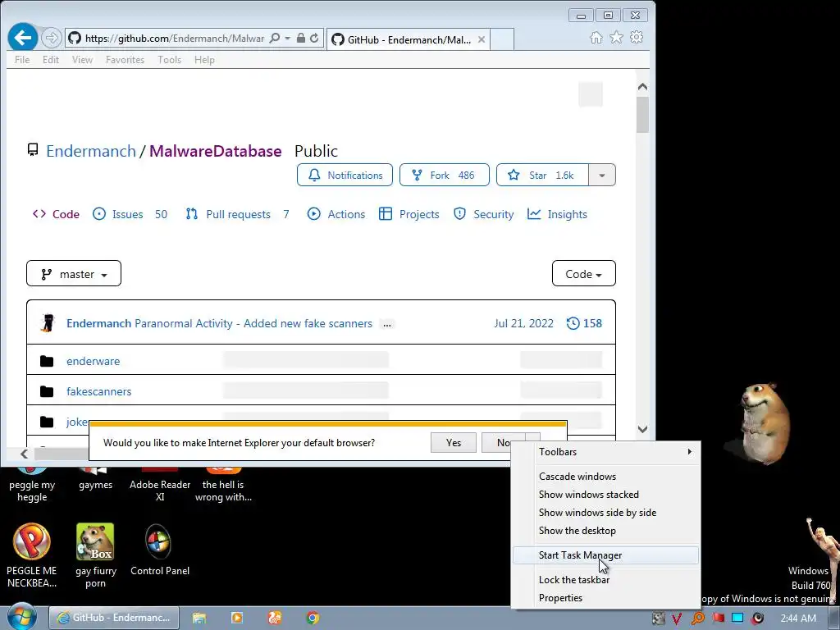
Task: Open Windows Explorer from the taskbar
Action: [x=199, y=619]
